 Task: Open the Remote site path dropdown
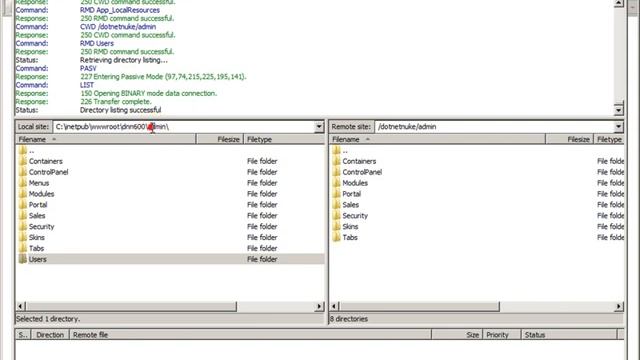click(618, 127)
